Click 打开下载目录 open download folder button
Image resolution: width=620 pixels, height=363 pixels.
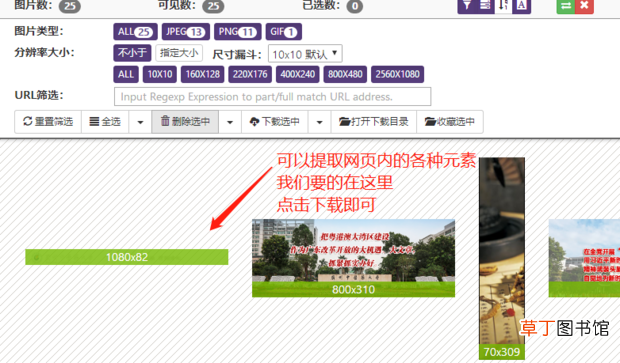[374, 121]
